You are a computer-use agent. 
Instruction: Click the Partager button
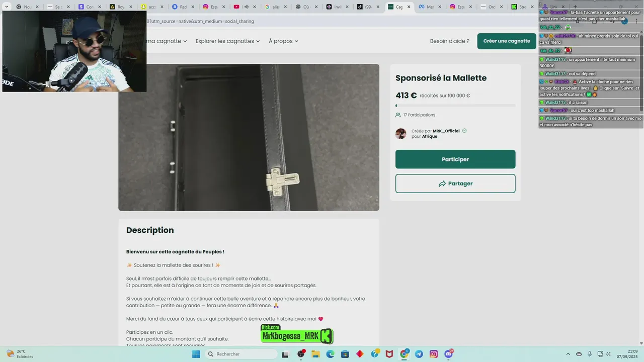455,184
